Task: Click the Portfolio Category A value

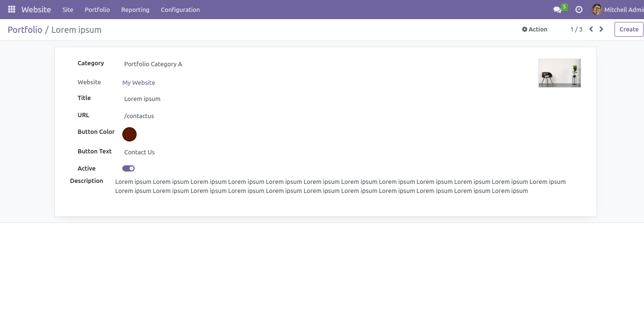Action: point(153,64)
